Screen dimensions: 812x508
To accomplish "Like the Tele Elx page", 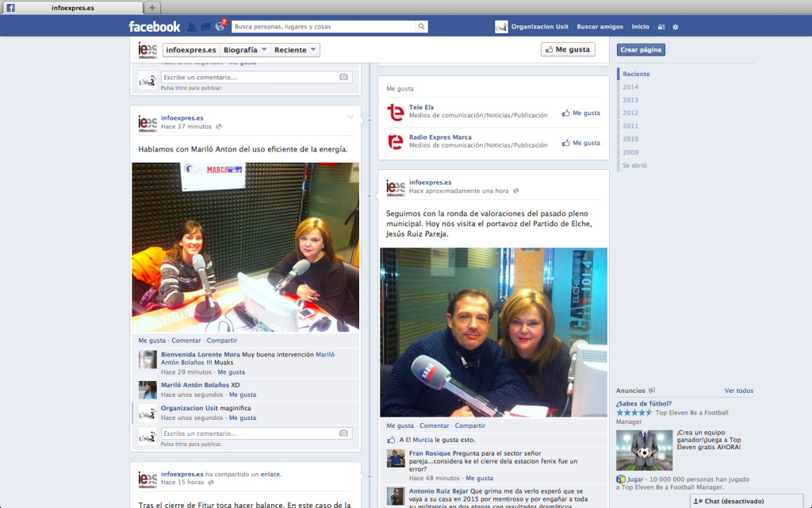I will pos(580,113).
